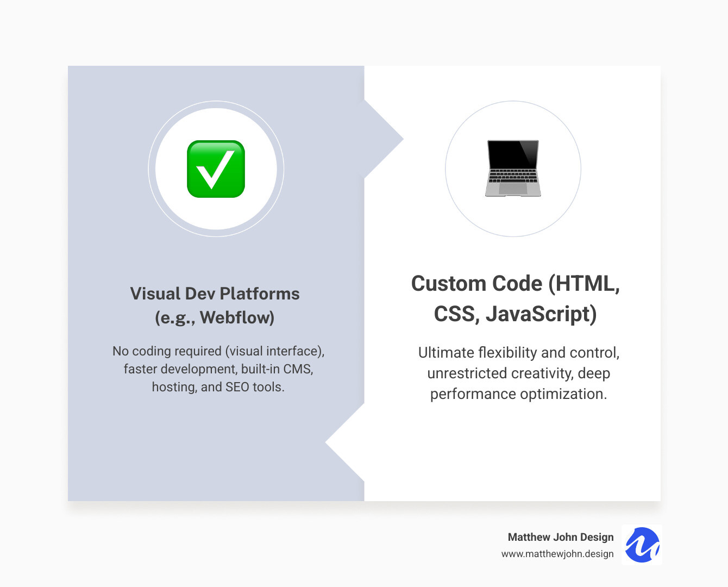Click the green checkmark icon
The width and height of the screenshot is (728, 587).
216,169
